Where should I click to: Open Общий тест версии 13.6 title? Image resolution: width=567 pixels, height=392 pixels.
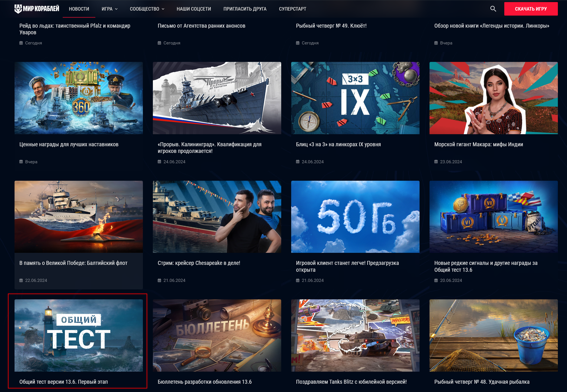(64, 382)
